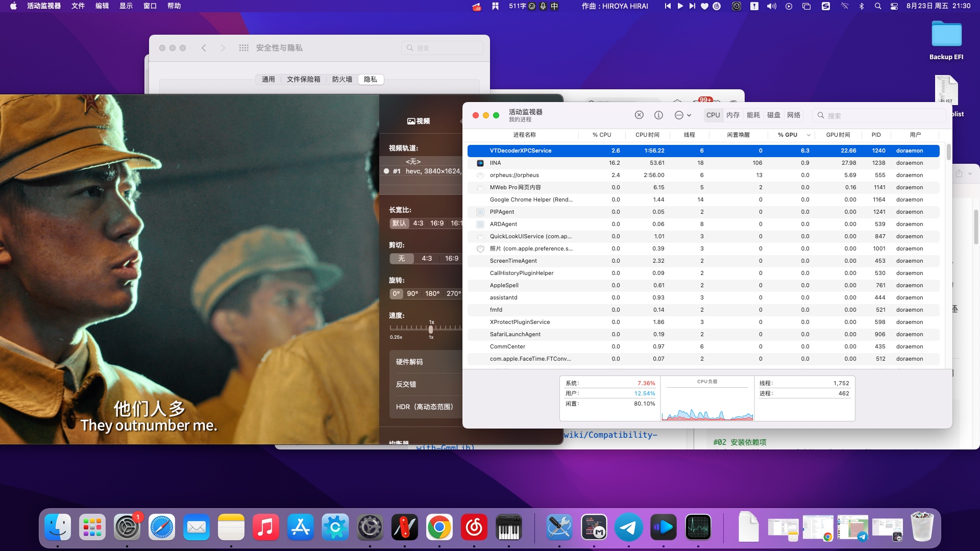Click the shield icon beside 照片 process

[x=480, y=249]
